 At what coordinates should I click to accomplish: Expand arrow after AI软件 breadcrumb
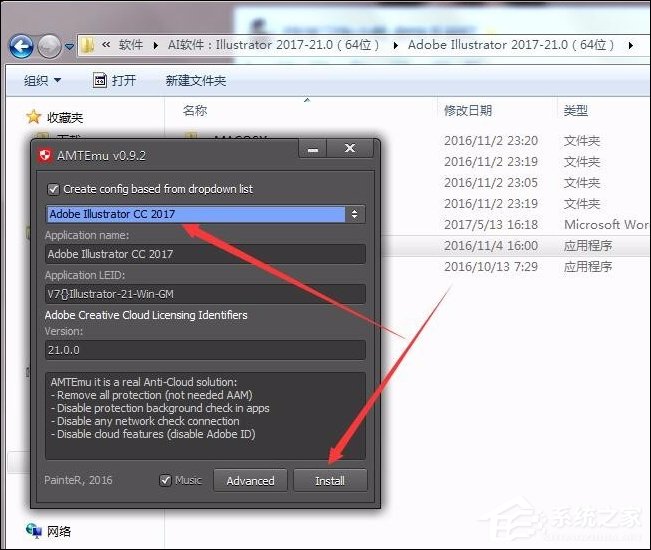click(x=395, y=45)
